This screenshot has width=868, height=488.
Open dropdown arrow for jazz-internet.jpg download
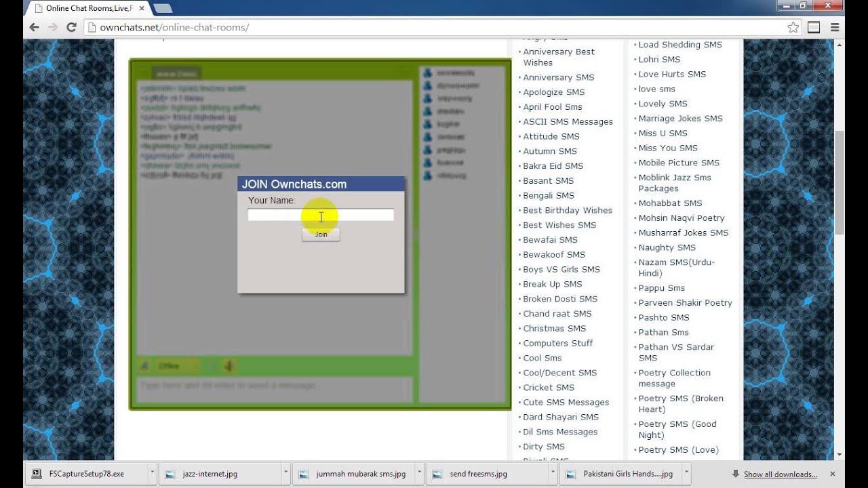(x=285, y=474)
